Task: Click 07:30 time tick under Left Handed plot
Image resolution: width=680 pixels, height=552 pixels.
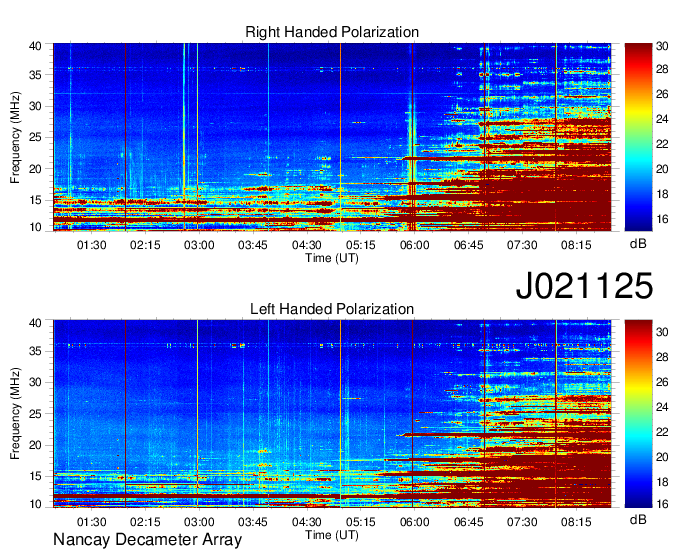Action: pos(522,522)
